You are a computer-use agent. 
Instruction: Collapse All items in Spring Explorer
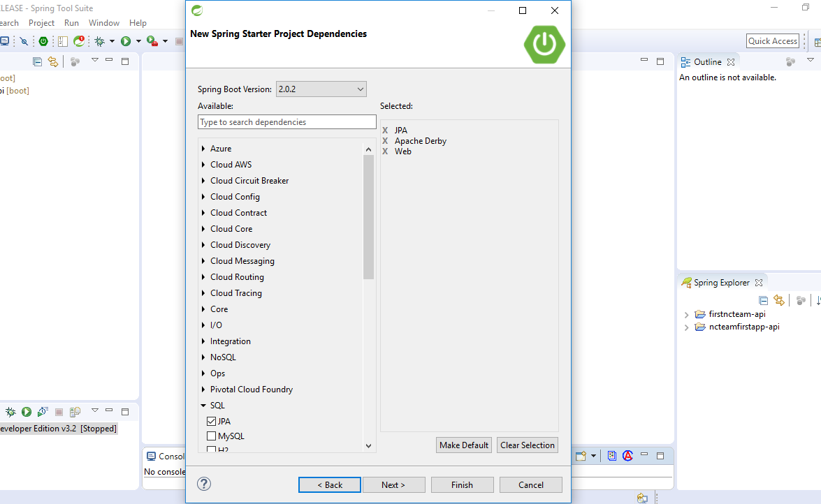tap(763, 299)
